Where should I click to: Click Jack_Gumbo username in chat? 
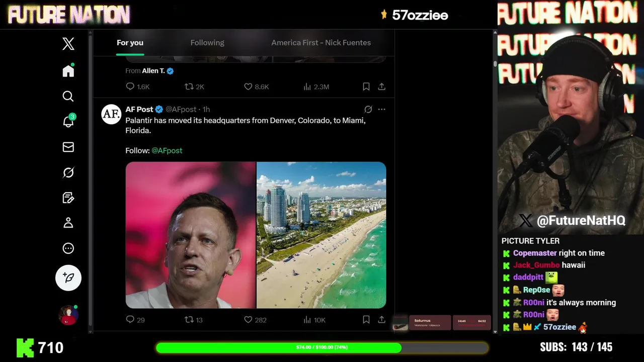(536, 265)
